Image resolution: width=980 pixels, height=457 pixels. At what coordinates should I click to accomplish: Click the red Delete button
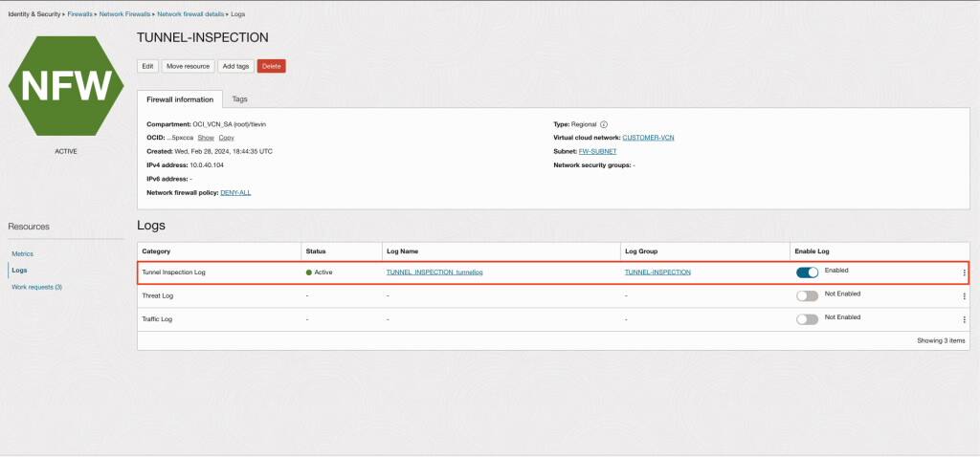[271, 66]
